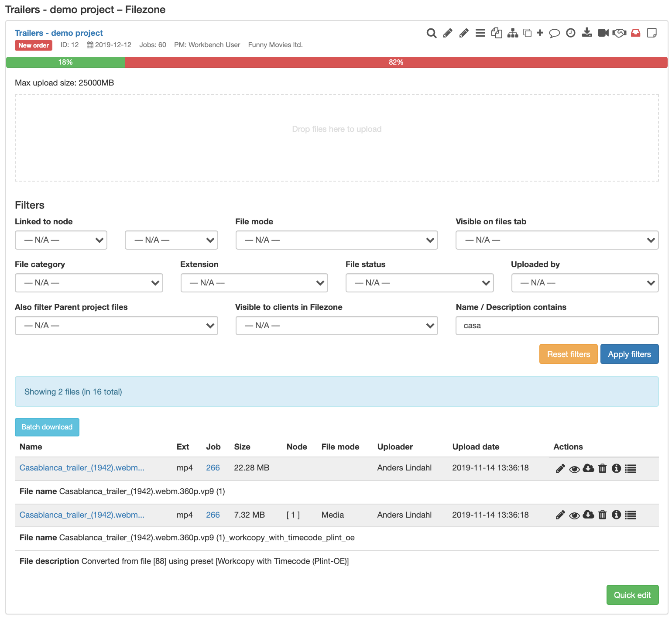Click the video camera icon
672x618 pixels.
click(x=603, y=33)
